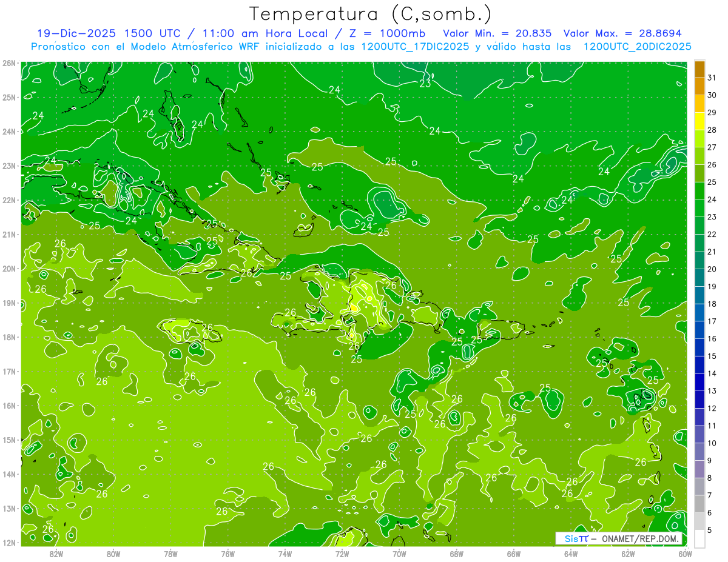Click the '25N' latitude axis label
The height and width of the screenshot is (562, 728).
(x=9, y=97)
